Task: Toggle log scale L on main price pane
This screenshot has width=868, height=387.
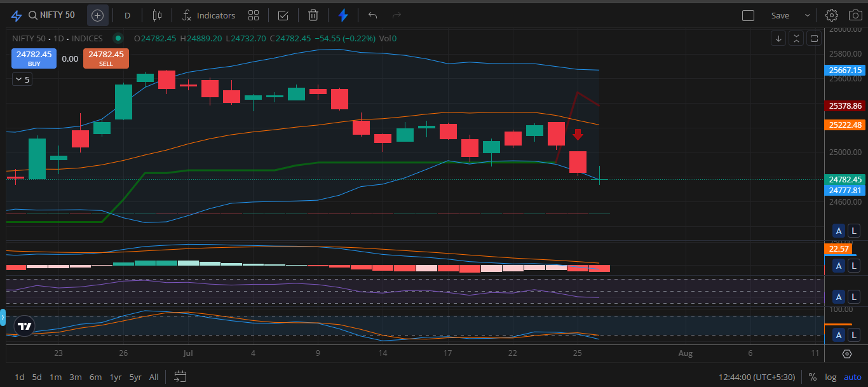Action: [853, 231]
